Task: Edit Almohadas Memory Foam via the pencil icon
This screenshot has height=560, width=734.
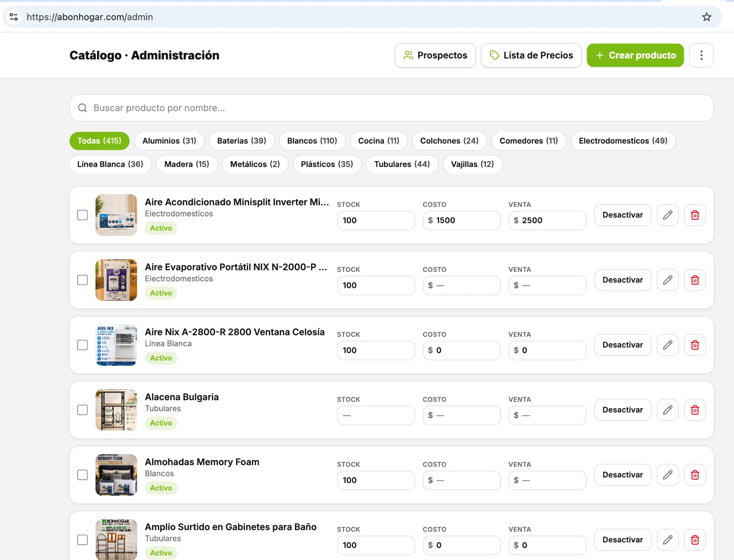Action: pyautogui.click(x=667, y=475)
